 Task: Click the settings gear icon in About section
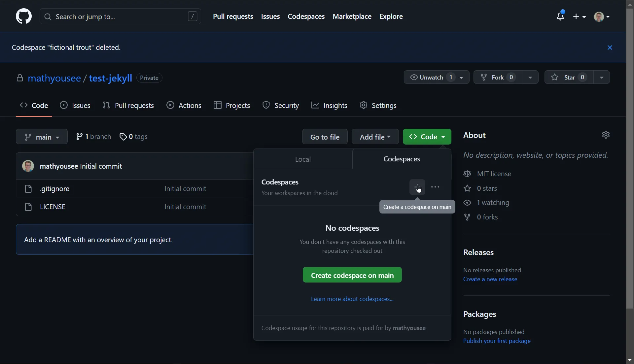click(x=606, y=135)
